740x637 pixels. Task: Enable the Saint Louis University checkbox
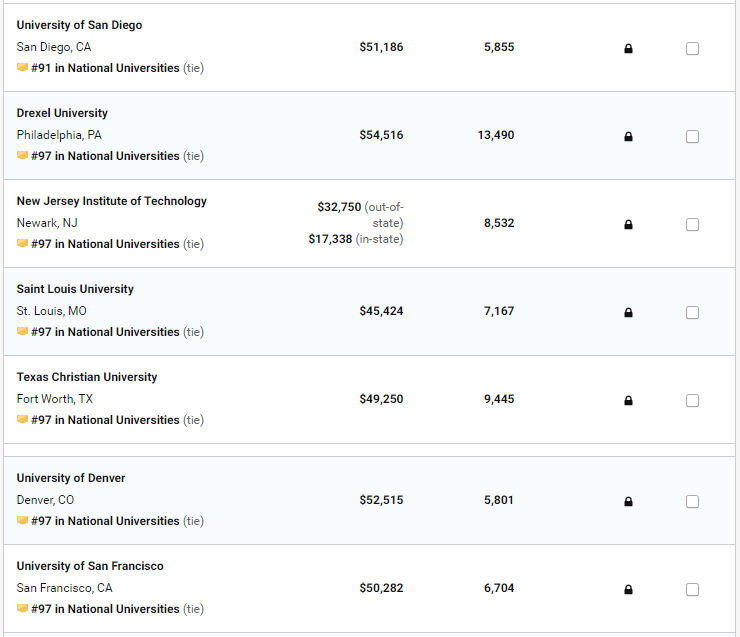(x=692, y=313)
